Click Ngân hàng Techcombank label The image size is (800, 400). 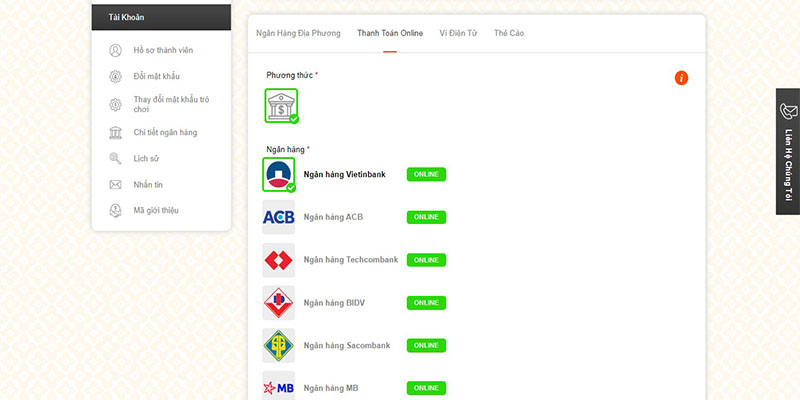click(x=351, y=260)
